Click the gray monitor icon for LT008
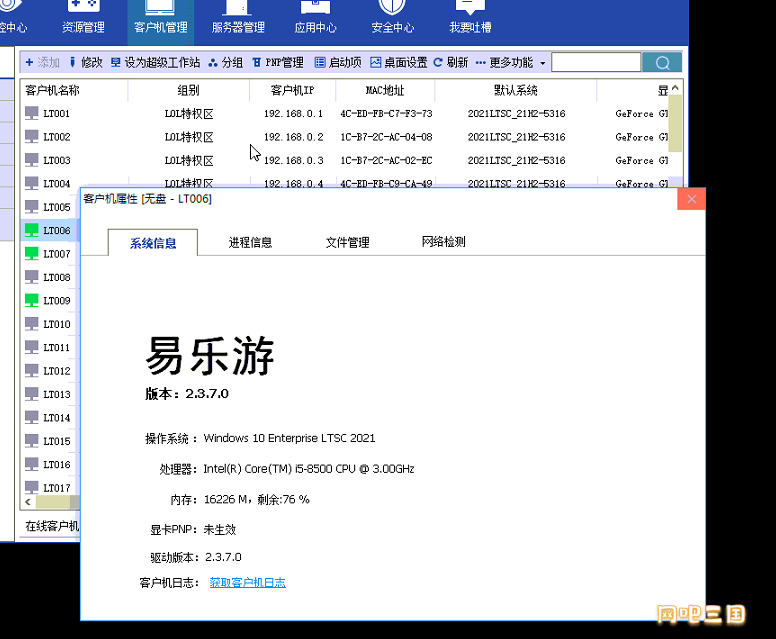The image size is (776, 639). (x=32, y=277)
